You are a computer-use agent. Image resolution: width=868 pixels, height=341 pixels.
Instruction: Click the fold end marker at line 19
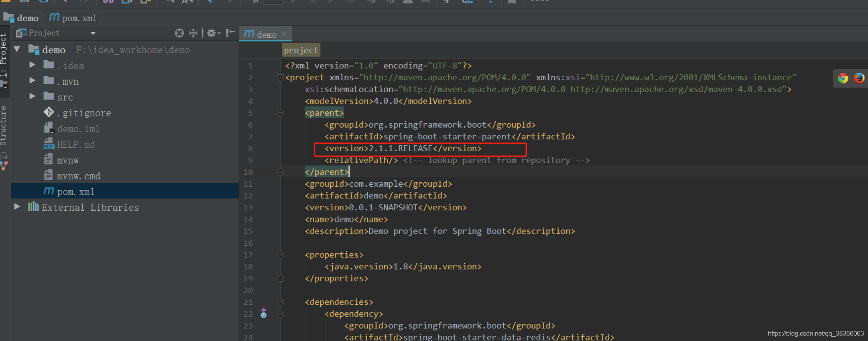[x=281, y=278]
